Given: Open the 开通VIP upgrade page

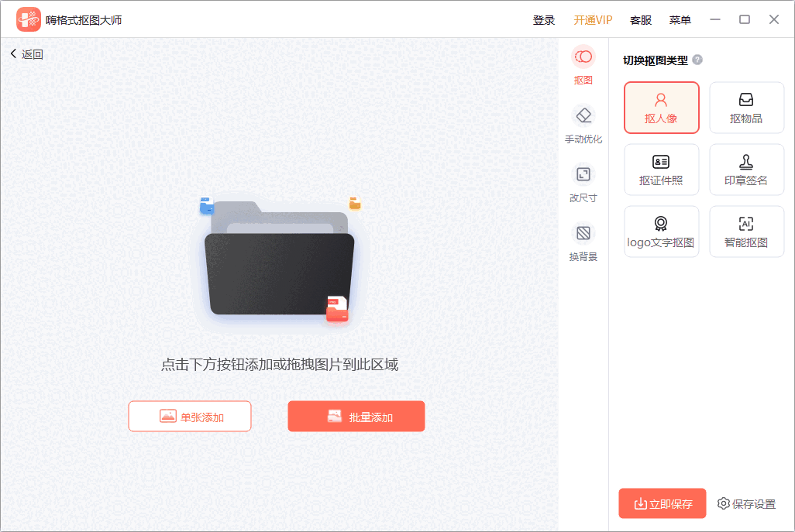Looking at the screenshot, I should click(x=592, y=19).
